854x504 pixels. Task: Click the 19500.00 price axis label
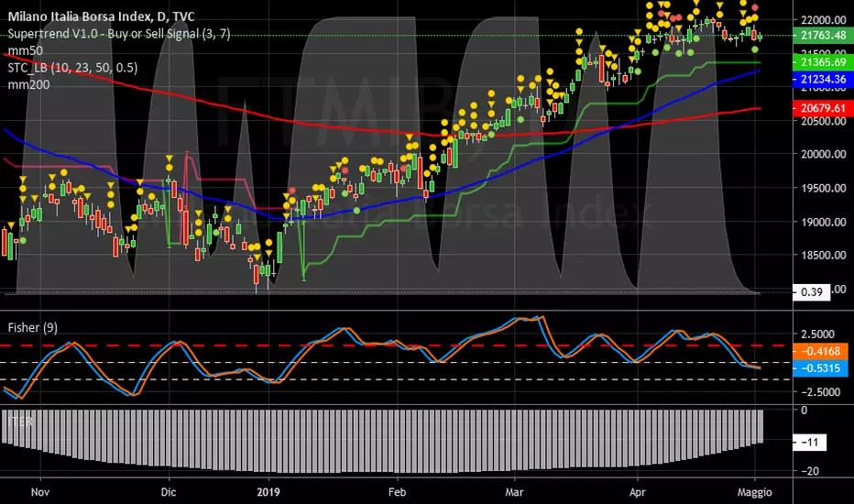point(824,188)
